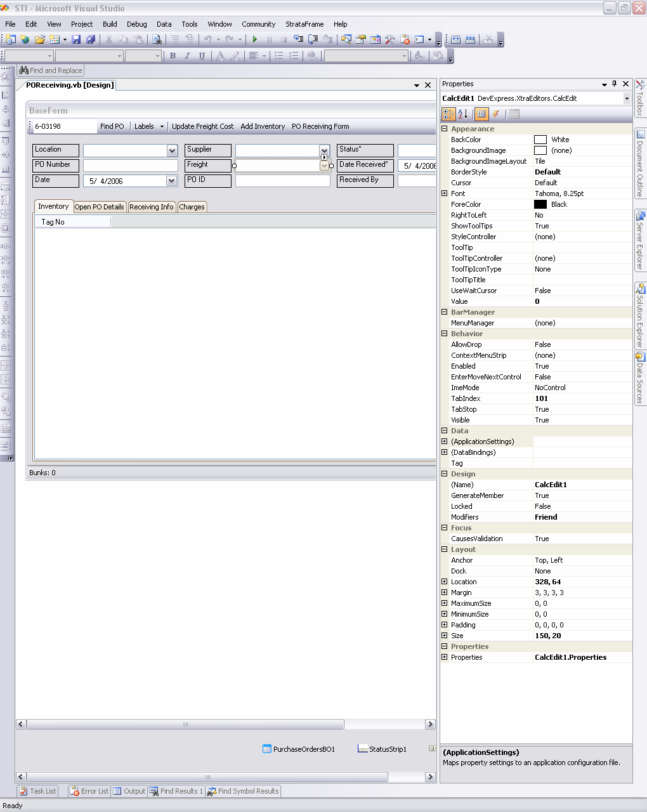Viewport: 647px width, 812px height.
Task: Click the Events lightning bolt icon
Action: click(x=496, y=114)
